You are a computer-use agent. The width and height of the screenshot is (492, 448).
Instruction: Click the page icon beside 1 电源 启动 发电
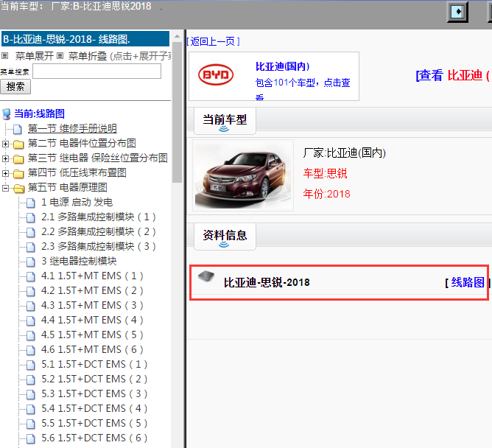tap(31, 203)
